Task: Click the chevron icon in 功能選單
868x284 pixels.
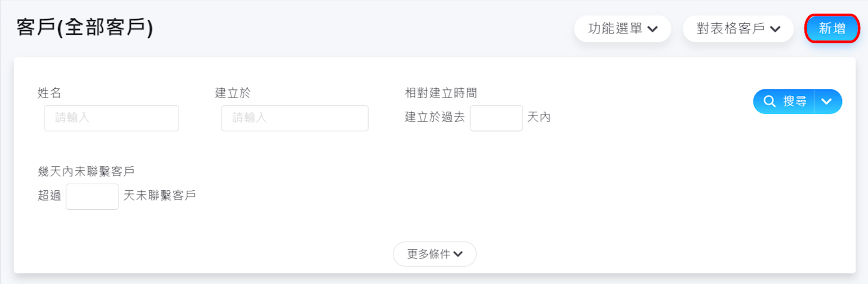Action: click(653, 29)
